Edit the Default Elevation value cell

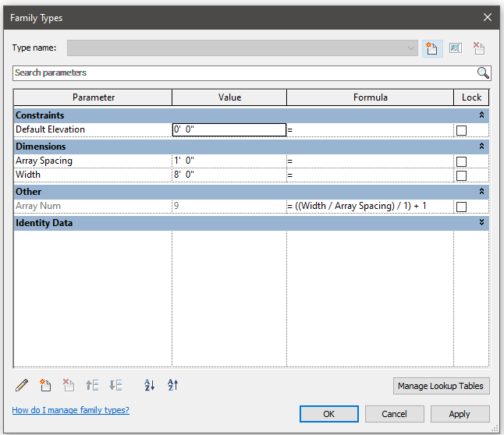tap(229, 129)
